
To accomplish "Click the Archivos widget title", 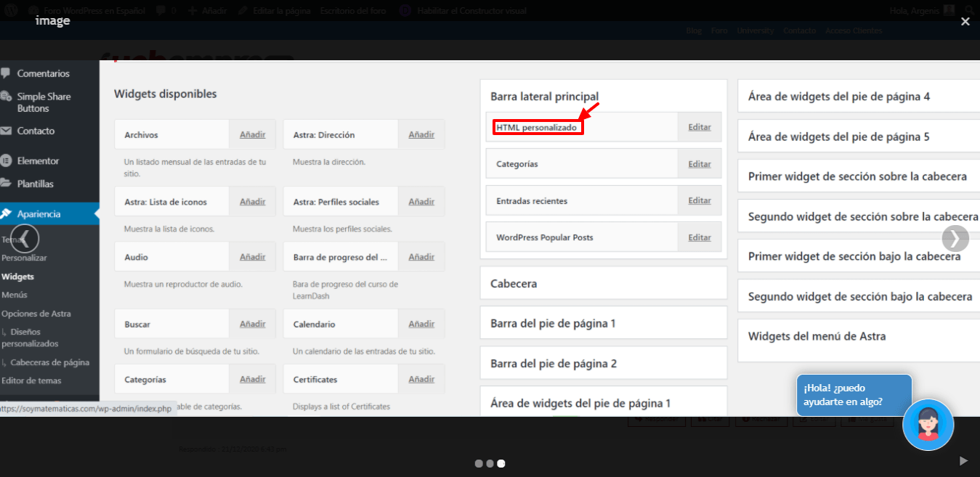I will click(x=141, y=135).
